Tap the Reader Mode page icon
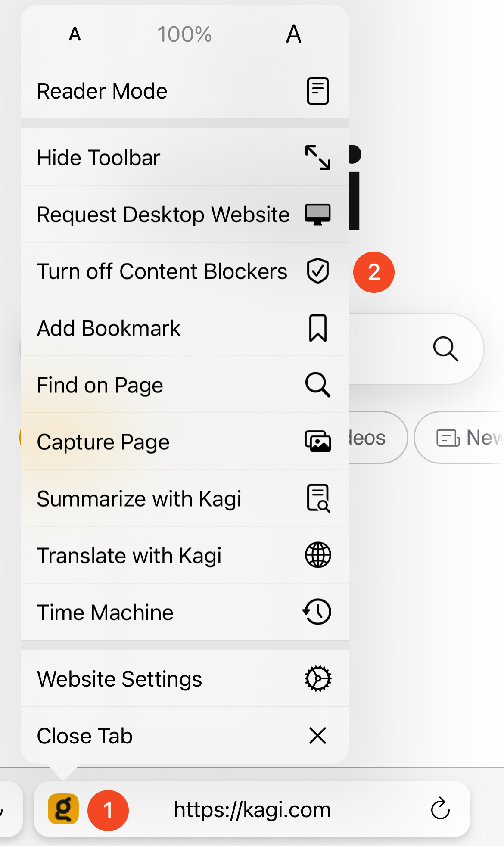 click(318, 91)
